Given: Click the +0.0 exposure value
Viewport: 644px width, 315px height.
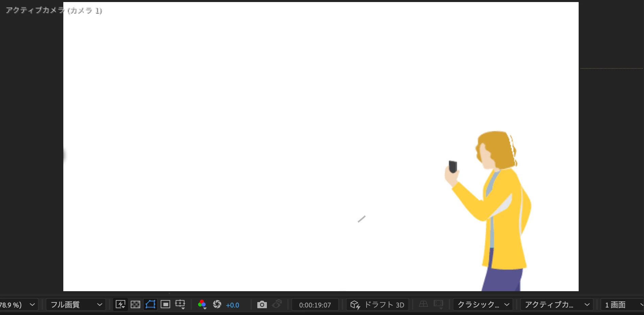Looking at the screenshot, I should [x=232, y=305].
